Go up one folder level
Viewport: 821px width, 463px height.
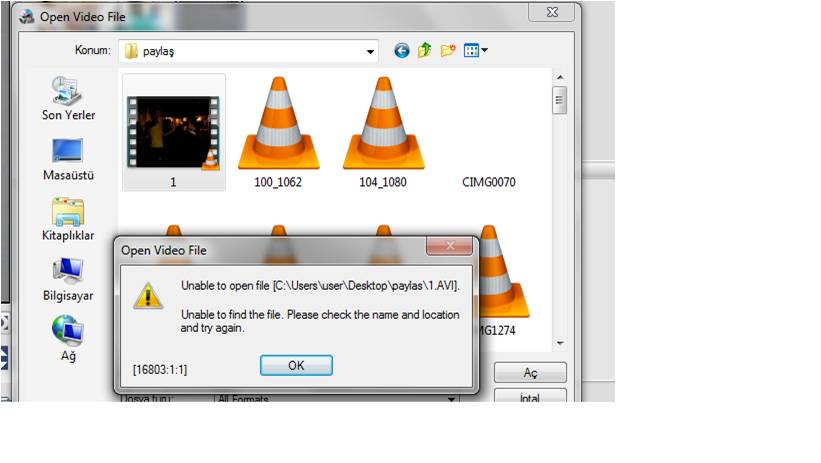[424, 50]
